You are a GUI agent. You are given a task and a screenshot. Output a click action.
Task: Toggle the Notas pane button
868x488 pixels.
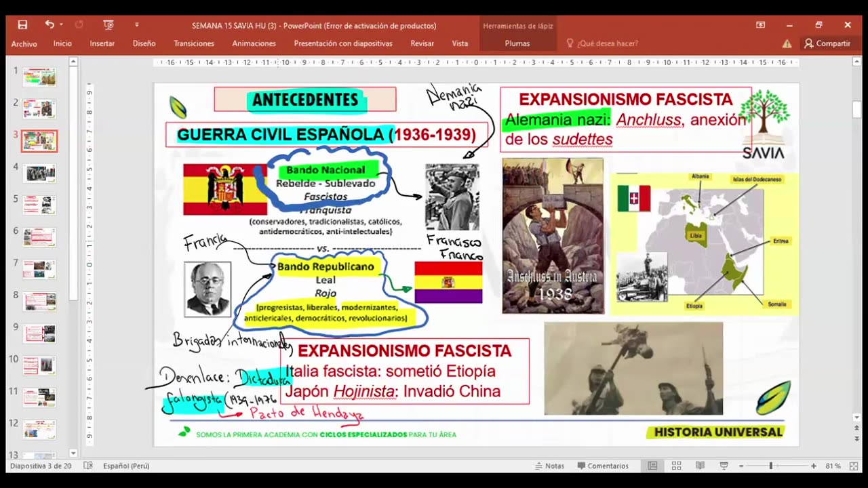click(550, 466)
